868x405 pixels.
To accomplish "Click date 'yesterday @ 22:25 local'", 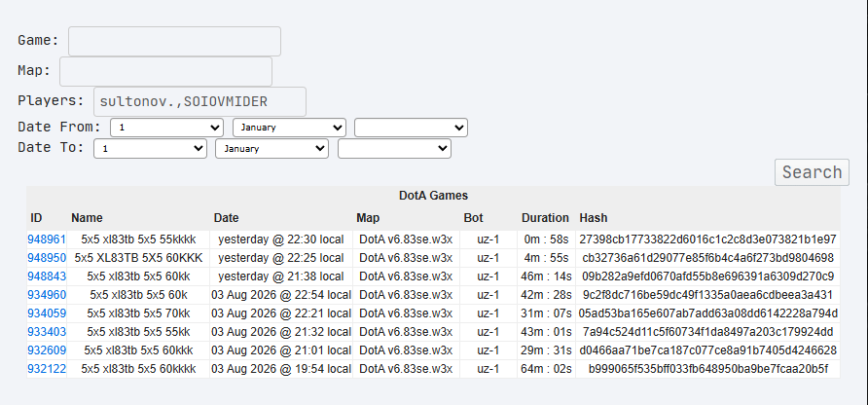I will (x=281, y=258).
